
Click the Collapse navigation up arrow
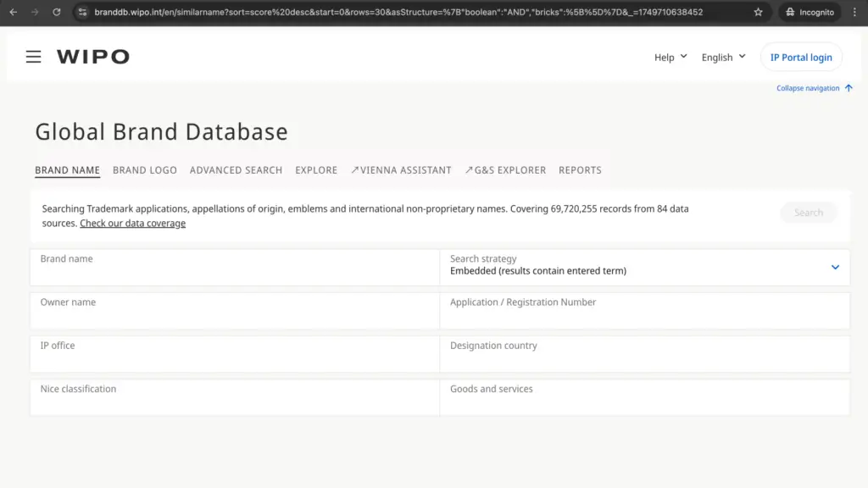[x=849, y=88]
